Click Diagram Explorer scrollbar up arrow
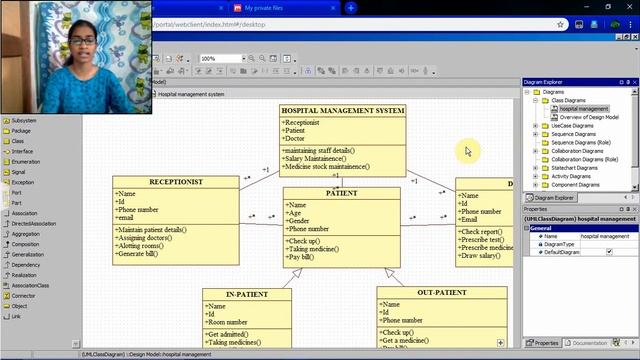This screenshot has height=360, width=640. coord(634,92)
